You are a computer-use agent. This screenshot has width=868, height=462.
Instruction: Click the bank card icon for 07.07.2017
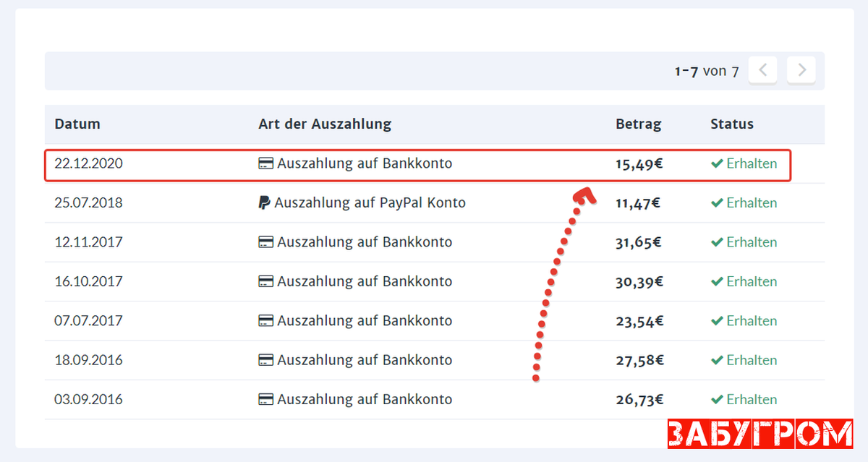tap(265, 321)
